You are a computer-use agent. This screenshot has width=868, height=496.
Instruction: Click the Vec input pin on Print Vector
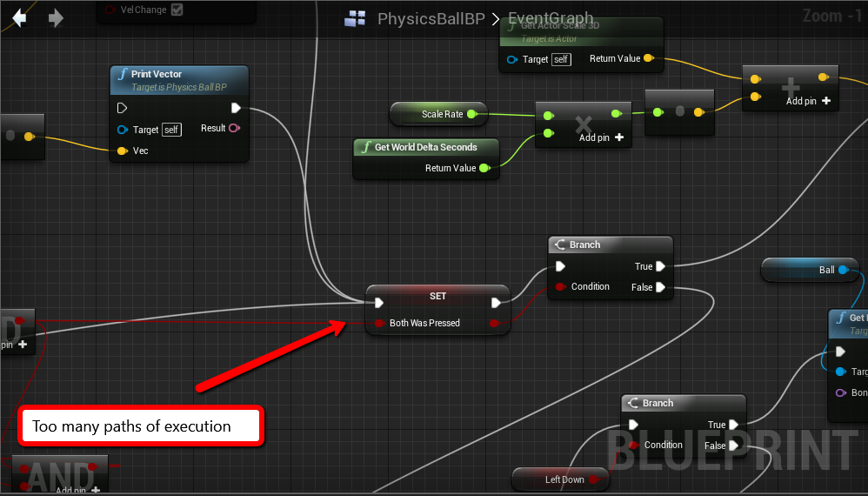pyautogui.click(x=123, y=151)
